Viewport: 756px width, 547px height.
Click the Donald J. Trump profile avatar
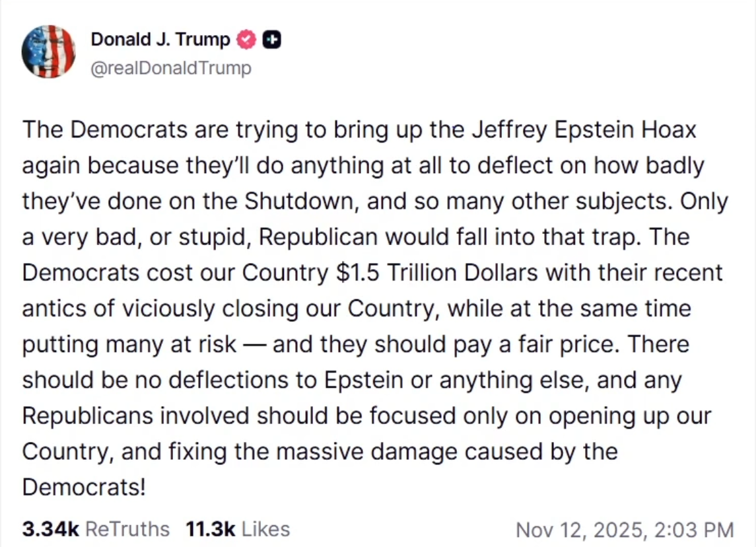click(x=48, y=52)
